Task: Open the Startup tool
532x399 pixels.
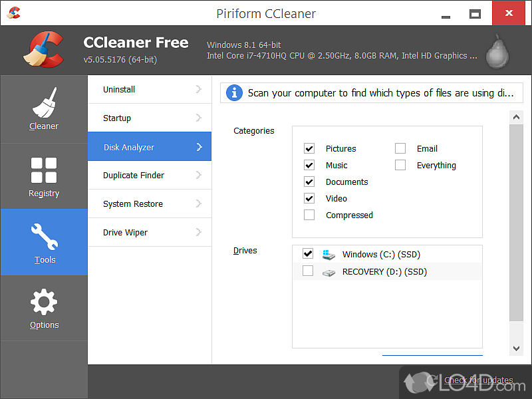Action: tap(150, 118)
